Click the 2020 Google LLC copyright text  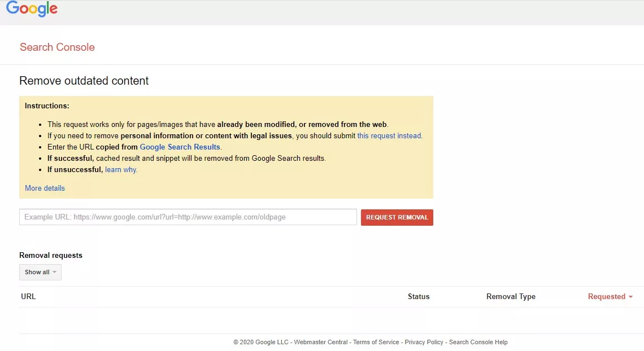(x=261, y=342)
